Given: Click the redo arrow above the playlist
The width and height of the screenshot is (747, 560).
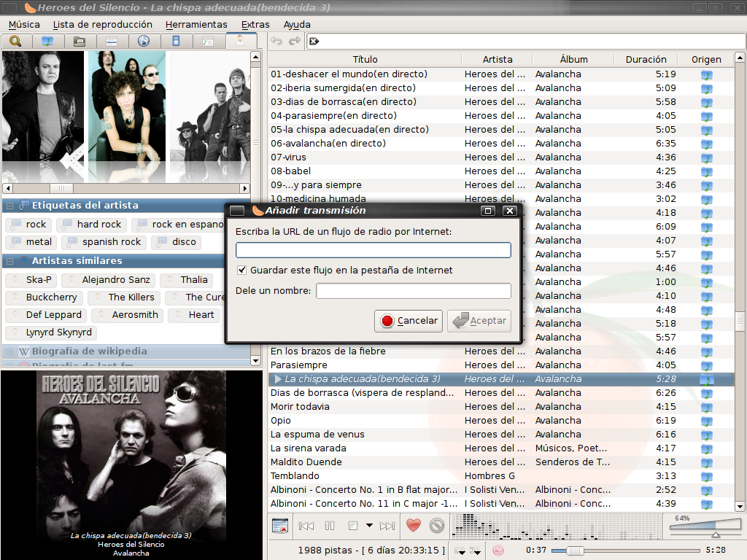Looking at the screenshot, I should 295,41.
